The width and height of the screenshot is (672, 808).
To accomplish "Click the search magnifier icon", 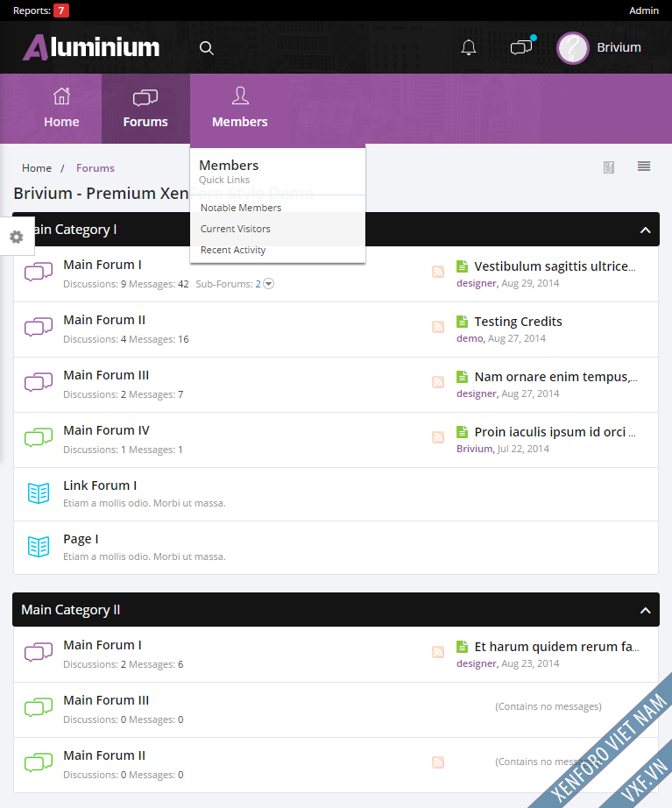I will point(207,48).
